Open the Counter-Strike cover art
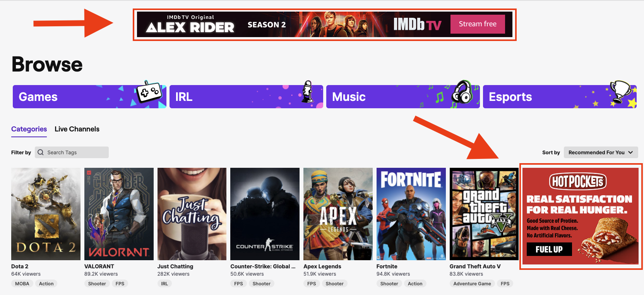The width and height of the screenshot is (644, 295). click(265, 214)
